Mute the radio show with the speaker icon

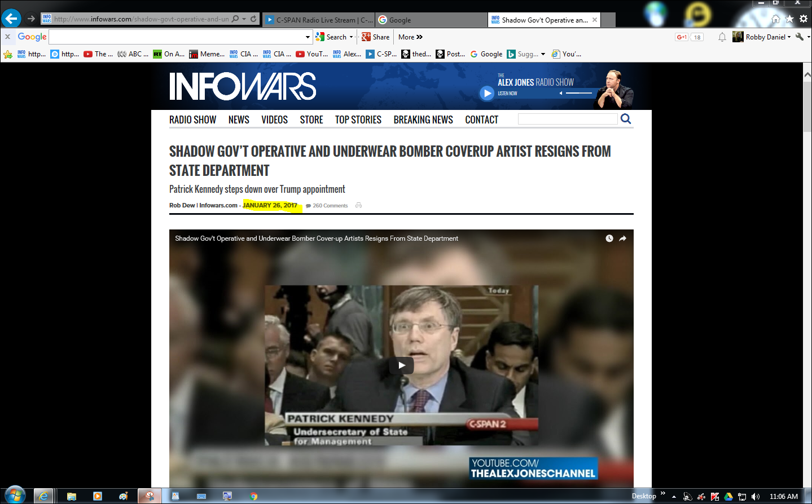[x=560, y=94]
